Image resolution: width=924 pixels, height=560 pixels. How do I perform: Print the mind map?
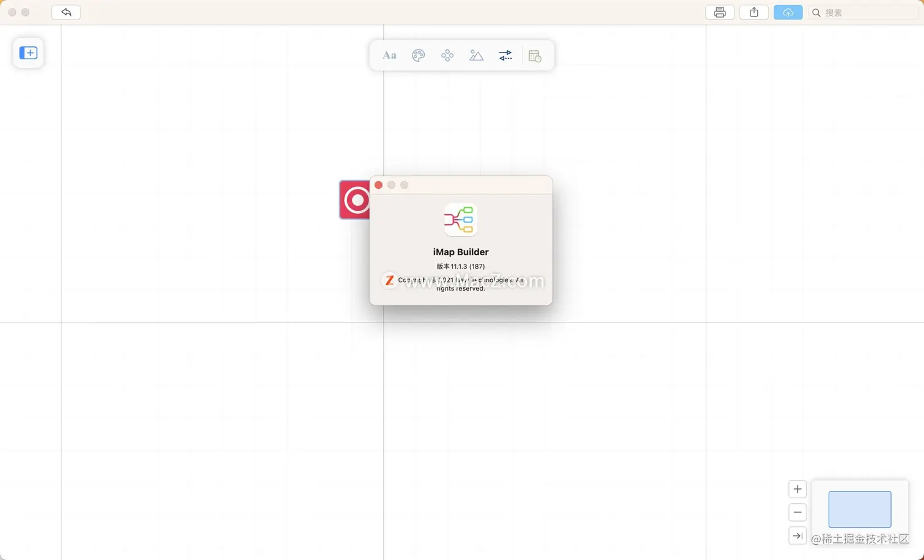720,12
